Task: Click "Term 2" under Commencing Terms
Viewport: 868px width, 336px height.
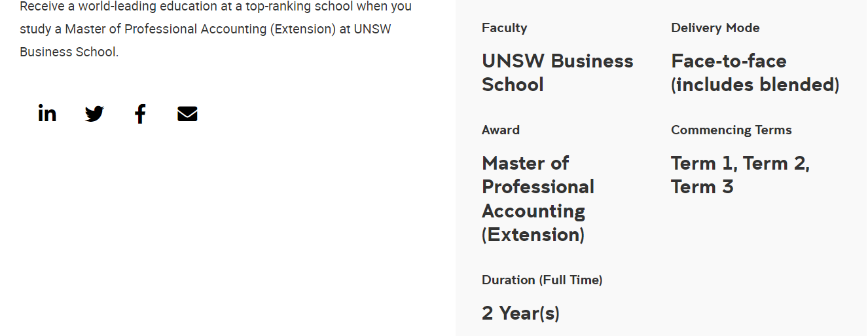Action: pos(776,163)
